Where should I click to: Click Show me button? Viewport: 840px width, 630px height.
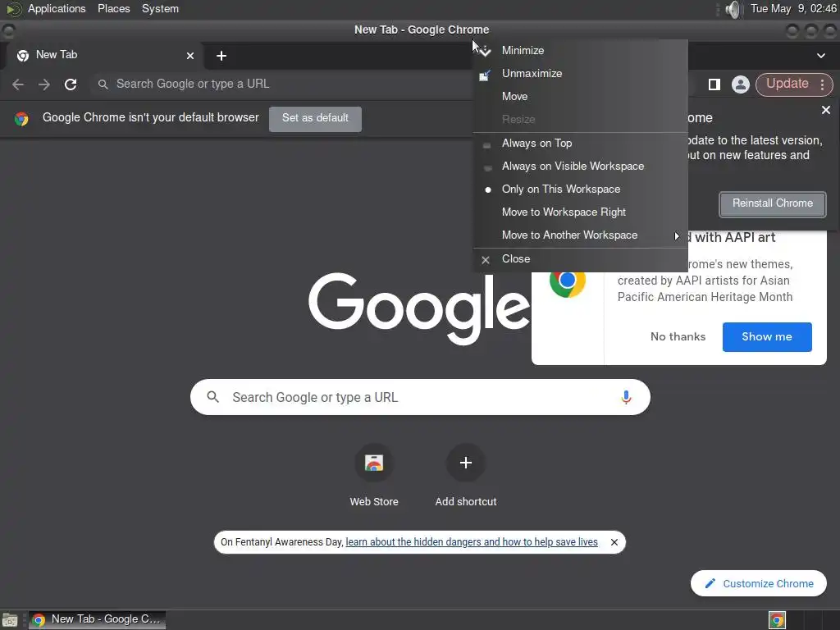pyautogui.click(x=767, y=337)
